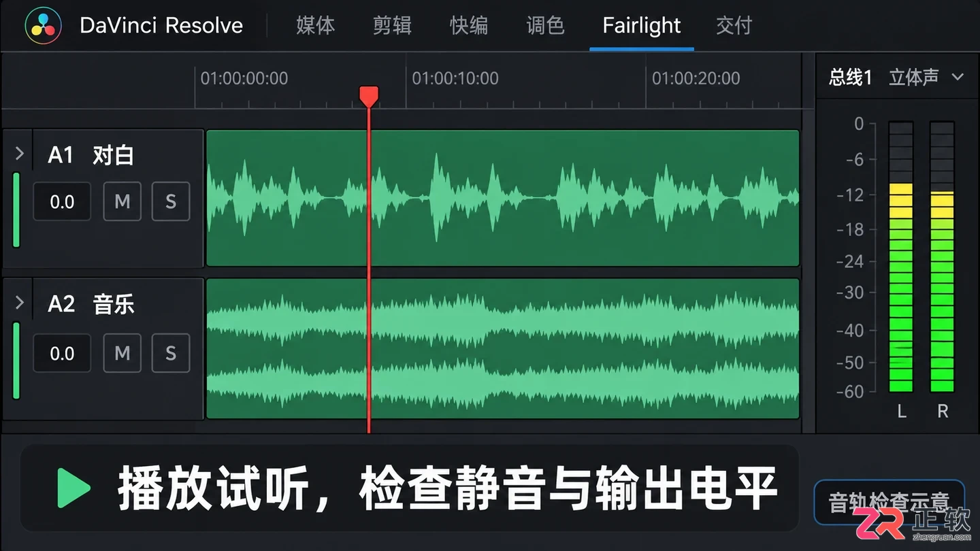Select the A1 对白 audio clip waveform
Screen dimensions: 980x551
click(502, 198)
